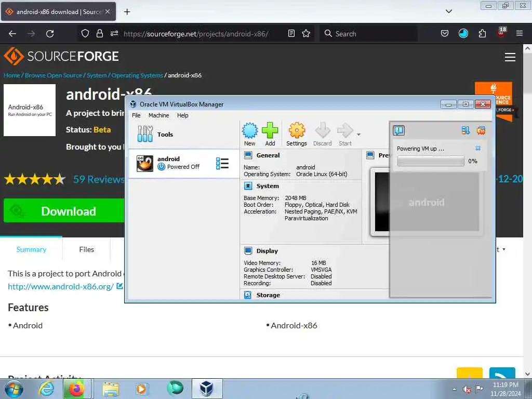Click the System section chip icon
This screenshot has height=399, width=532.
coord(248,186)
